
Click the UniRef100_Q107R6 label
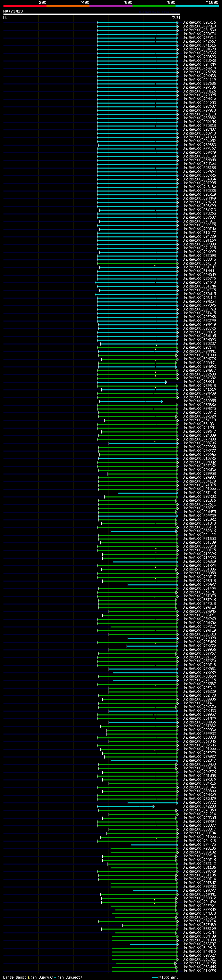pyautogui.click(x=199, y=459)
